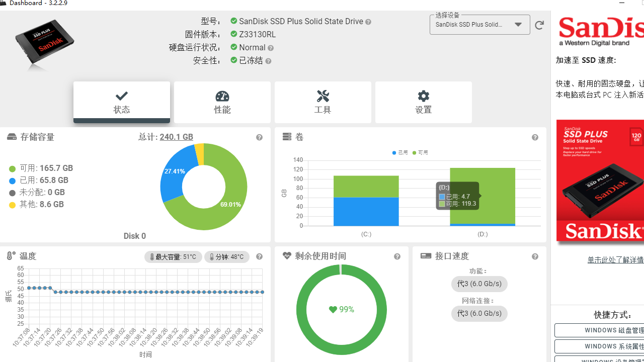Open the 工具 tools tab
This screenshot has width=644, height=362.
pyautogui.click(x=323, y=102)
